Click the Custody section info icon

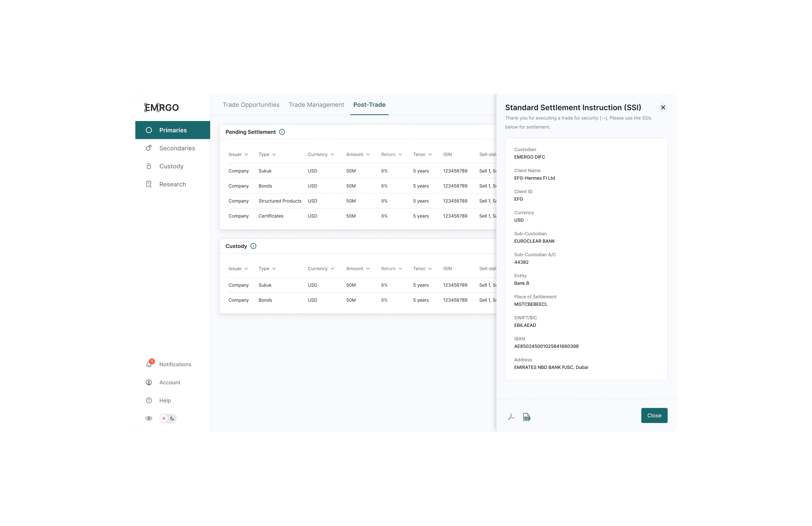point(253,246)
